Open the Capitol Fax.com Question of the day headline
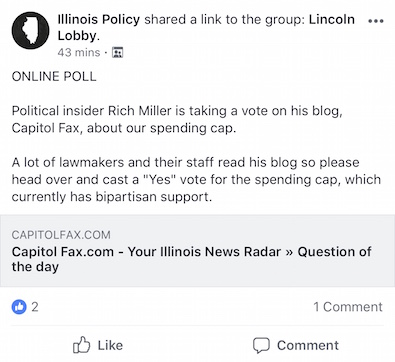 [191, 259]
